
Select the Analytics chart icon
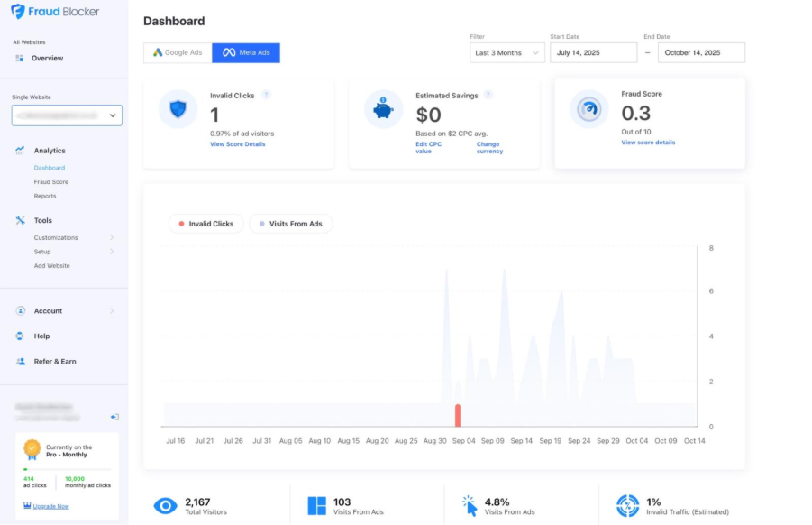[x=22, y=150]
